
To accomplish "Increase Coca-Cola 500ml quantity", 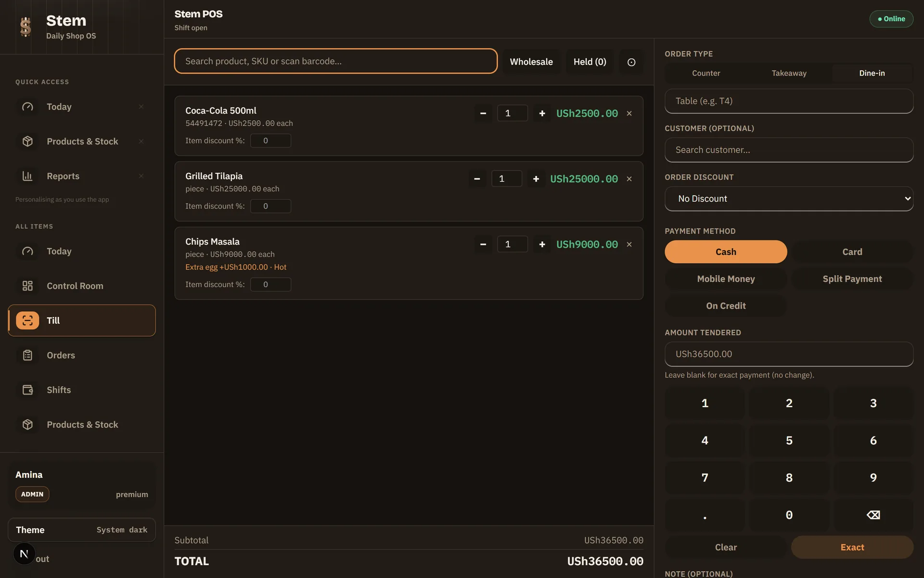I will click(x=542, y=113).
